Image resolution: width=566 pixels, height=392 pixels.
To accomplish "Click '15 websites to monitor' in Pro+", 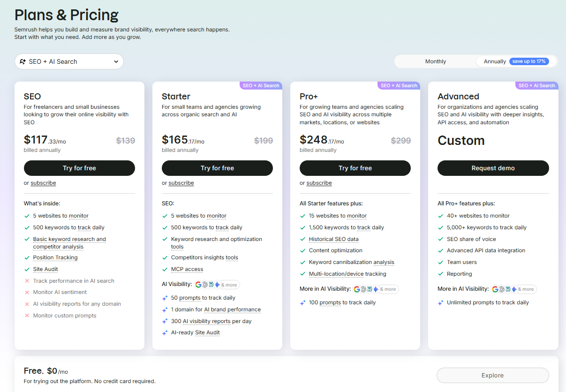I will (338, 216).
